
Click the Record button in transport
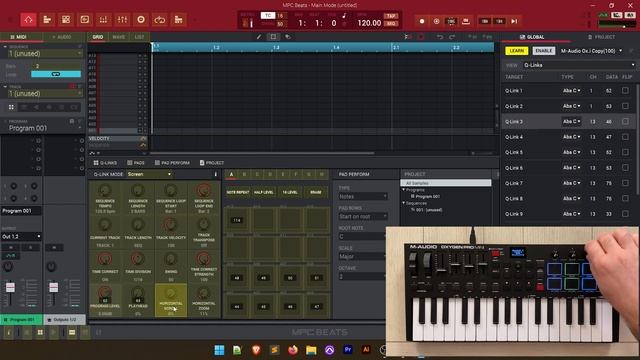pos(422,21)
